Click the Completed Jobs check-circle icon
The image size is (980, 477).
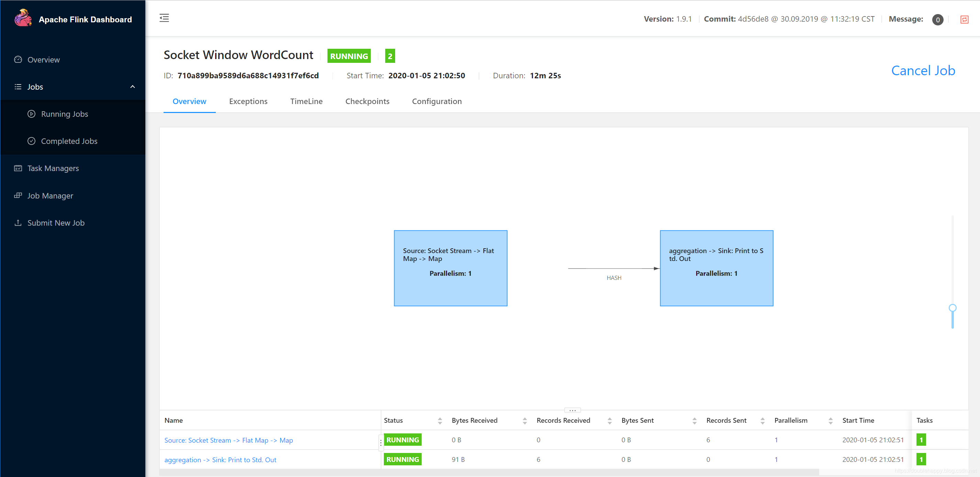32,141
